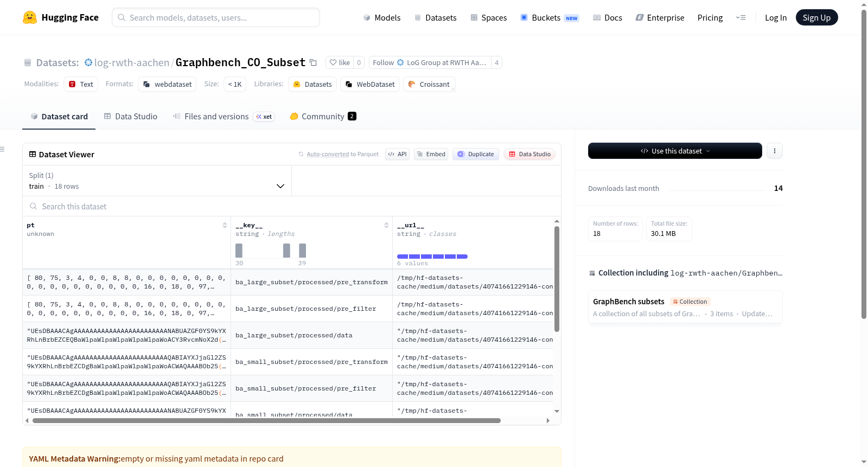868x467 pixels.
Task: Open the more navigation menu icon
Action: [741, 17]
